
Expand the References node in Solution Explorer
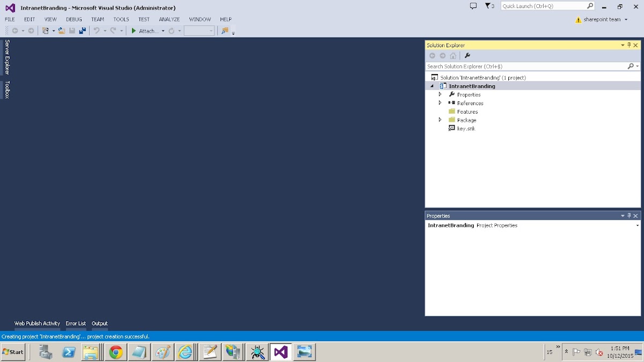pyautogui.click(x=440, y=103)
